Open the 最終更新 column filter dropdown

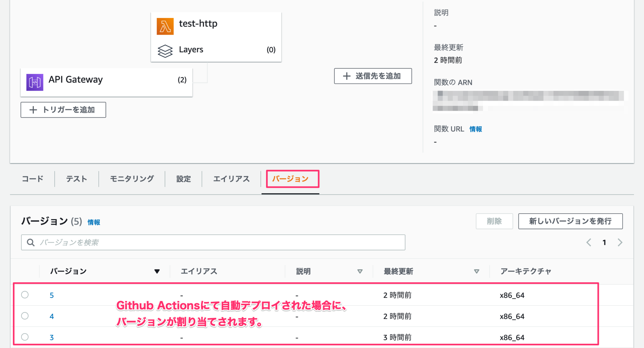[x=477, y=271]
